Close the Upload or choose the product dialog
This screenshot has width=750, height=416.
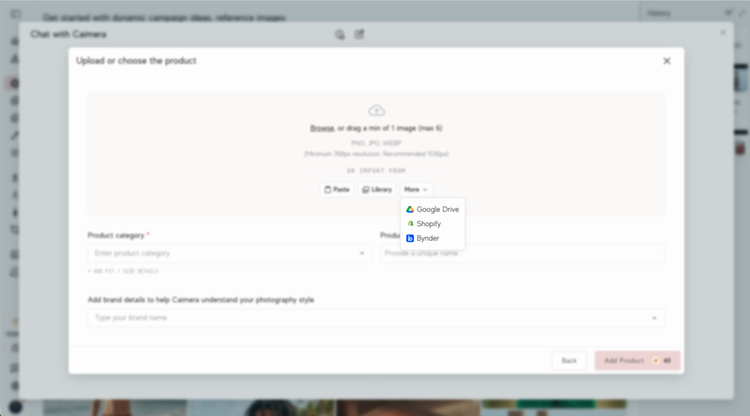point(667,61)
